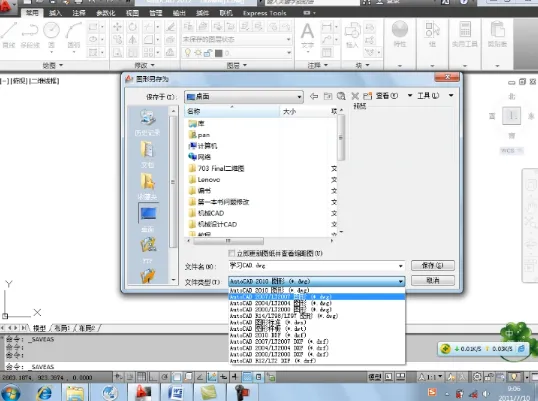The height and width of the screenshot is (401, 538).
Task: Switch to the Model tab at bottom
Action: [39, 328]
